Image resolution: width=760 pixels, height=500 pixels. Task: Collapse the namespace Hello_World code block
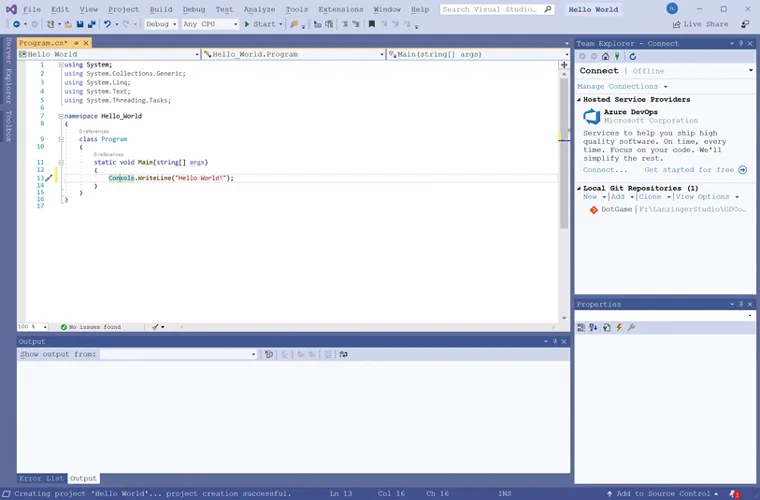coord(60,116)
